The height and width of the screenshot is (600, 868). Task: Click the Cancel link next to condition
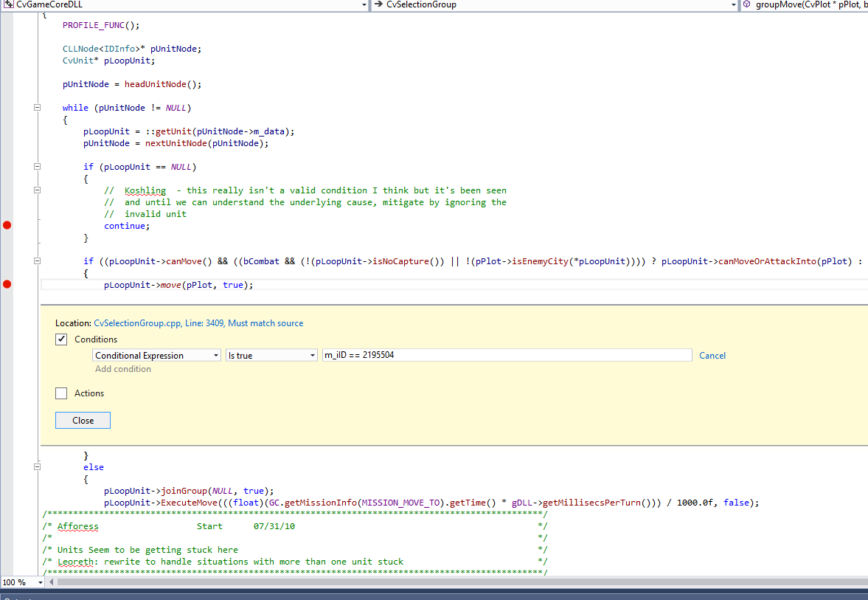pyautogui.click(x=712, y=356)
